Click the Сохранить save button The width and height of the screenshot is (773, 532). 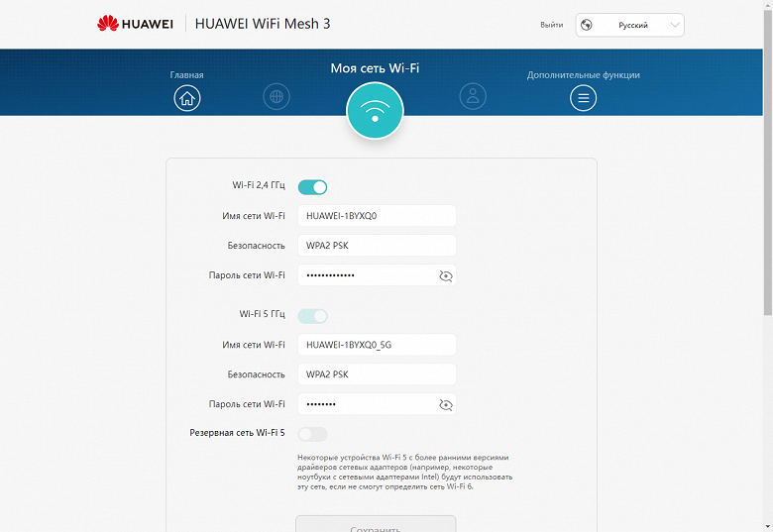pos(376,526)
